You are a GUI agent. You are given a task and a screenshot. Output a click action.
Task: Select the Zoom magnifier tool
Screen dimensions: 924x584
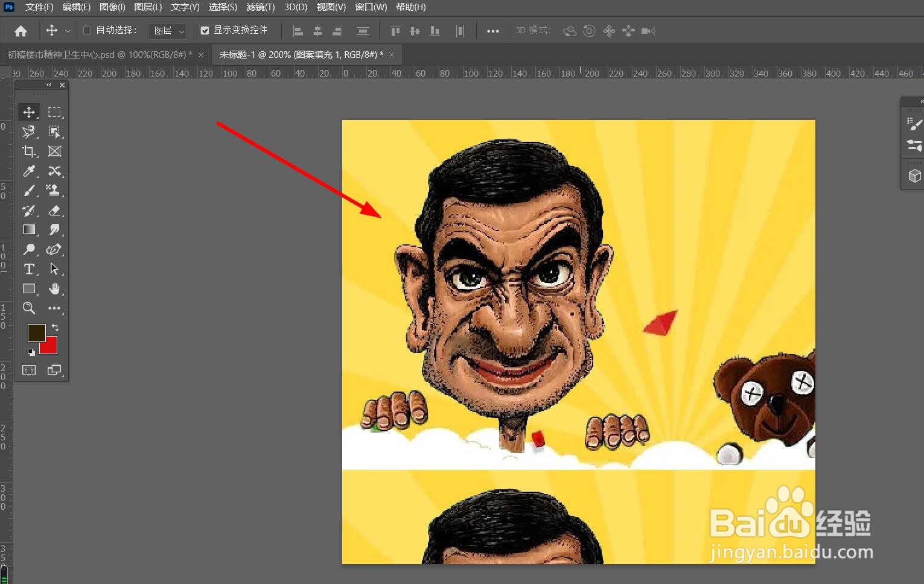tap(28, 308)
